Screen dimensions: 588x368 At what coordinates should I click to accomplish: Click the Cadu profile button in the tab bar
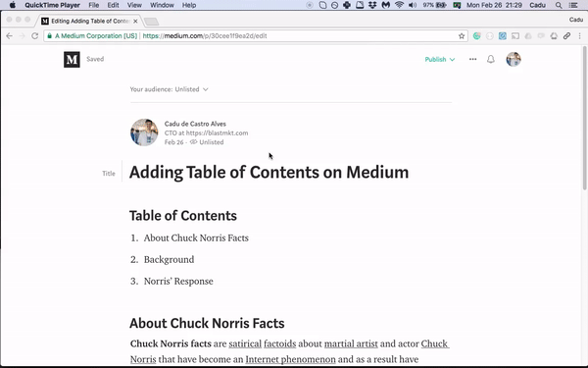575,20
